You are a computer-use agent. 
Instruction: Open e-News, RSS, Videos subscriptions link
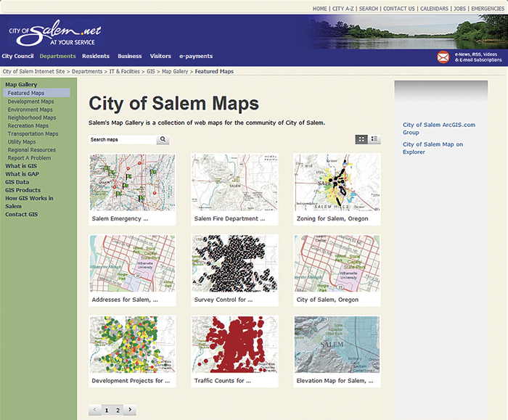478,57
